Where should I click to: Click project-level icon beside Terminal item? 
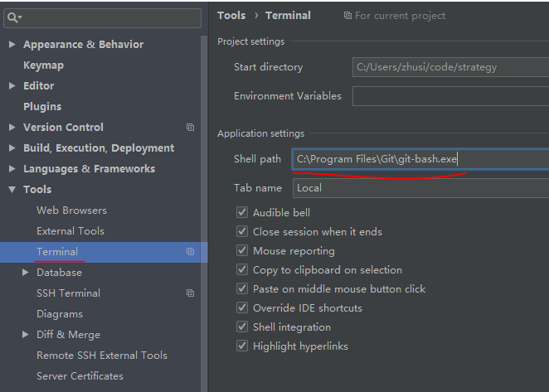[x=190, y=252]
